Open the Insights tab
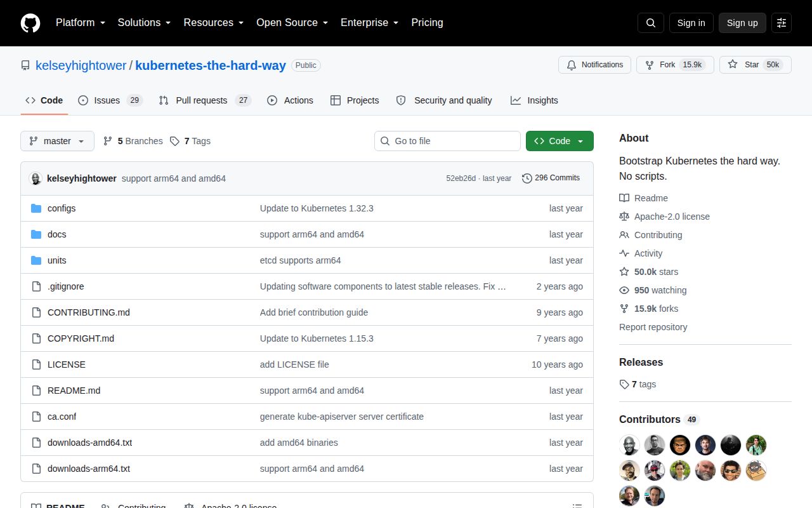This screenshot has width=812, height=508. click(x=534, y=100)
